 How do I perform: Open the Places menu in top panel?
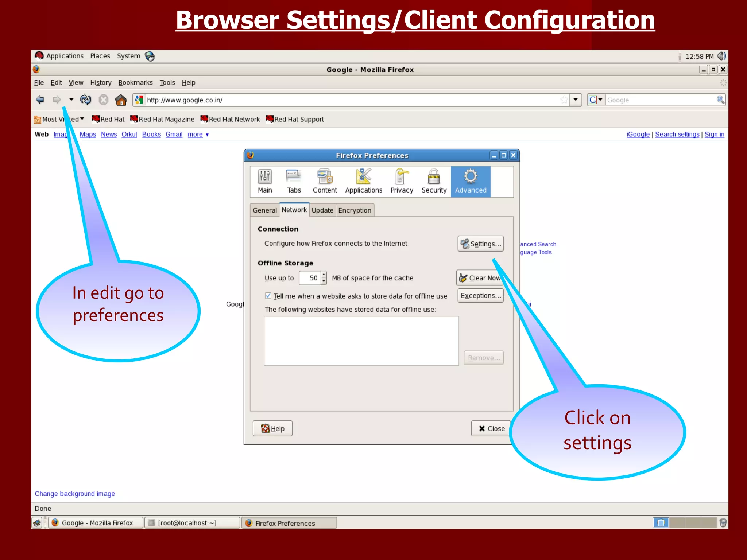100,56
